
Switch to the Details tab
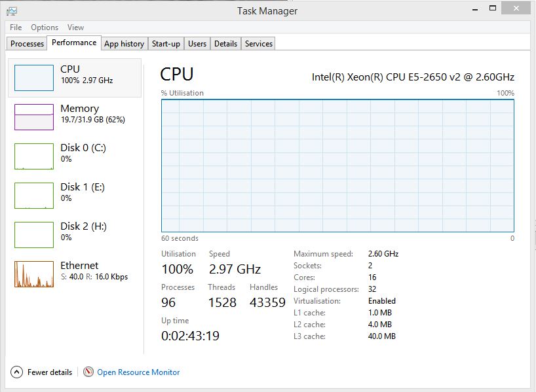pos(225,44)
